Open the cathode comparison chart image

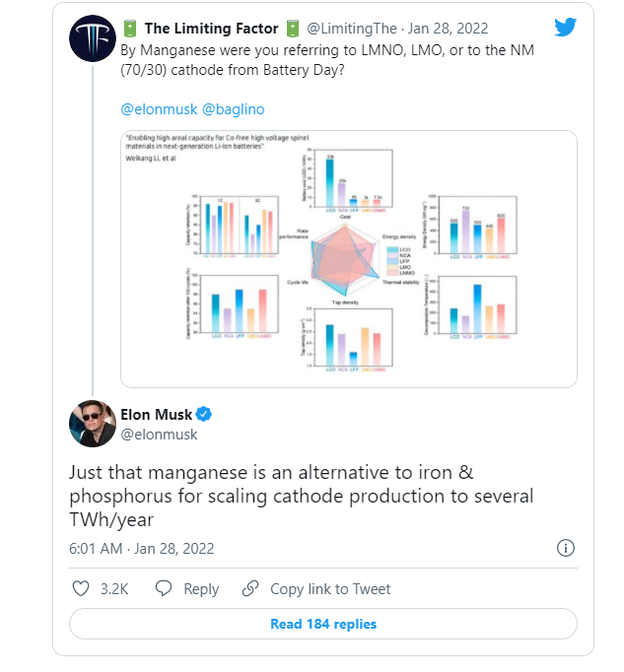coord(348,258)
